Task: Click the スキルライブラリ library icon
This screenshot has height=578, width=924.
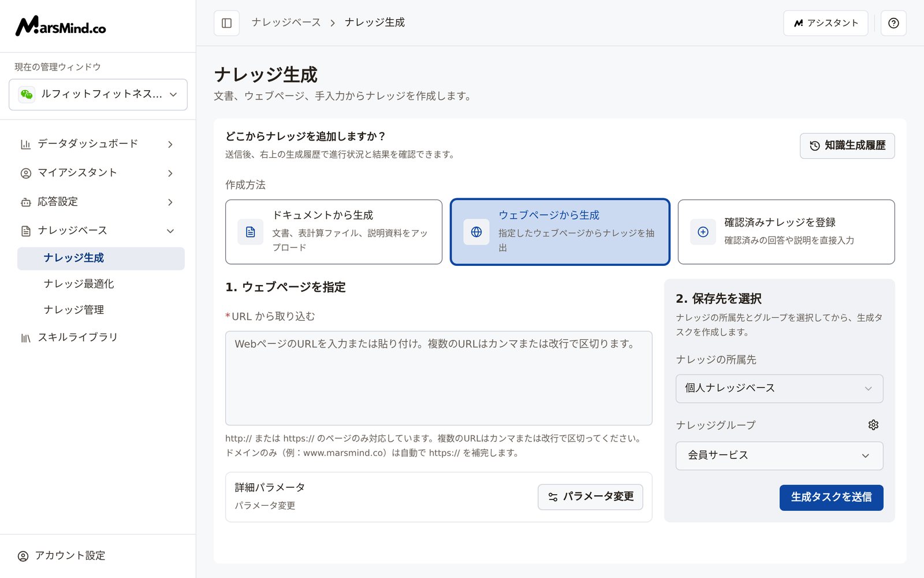Action: [25, 338]
